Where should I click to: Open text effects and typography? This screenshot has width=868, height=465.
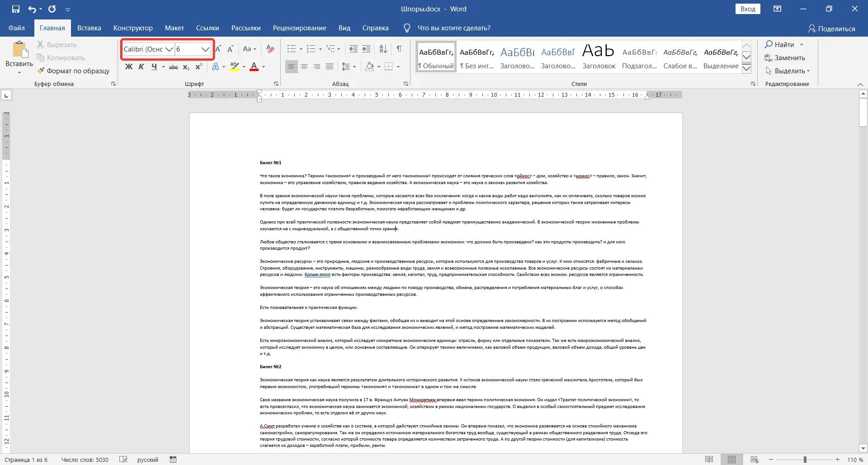pos(216,67)
